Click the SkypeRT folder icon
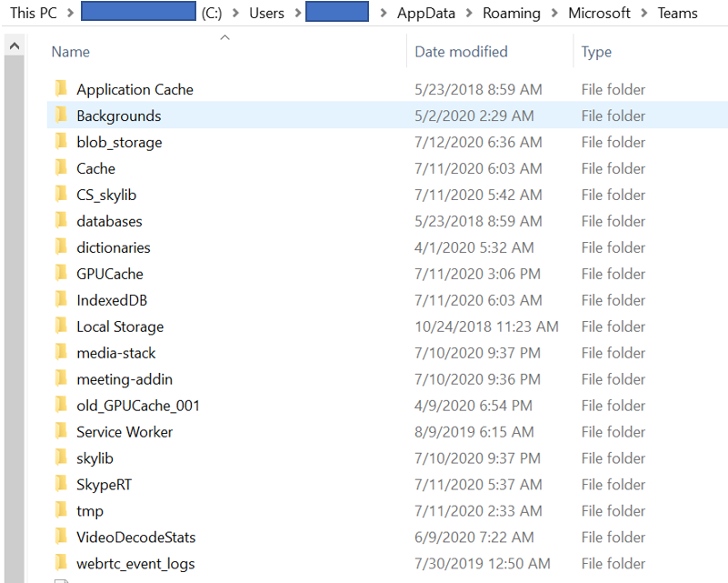The width and height of the screenshot is (728, 583). tap(61, 484)
